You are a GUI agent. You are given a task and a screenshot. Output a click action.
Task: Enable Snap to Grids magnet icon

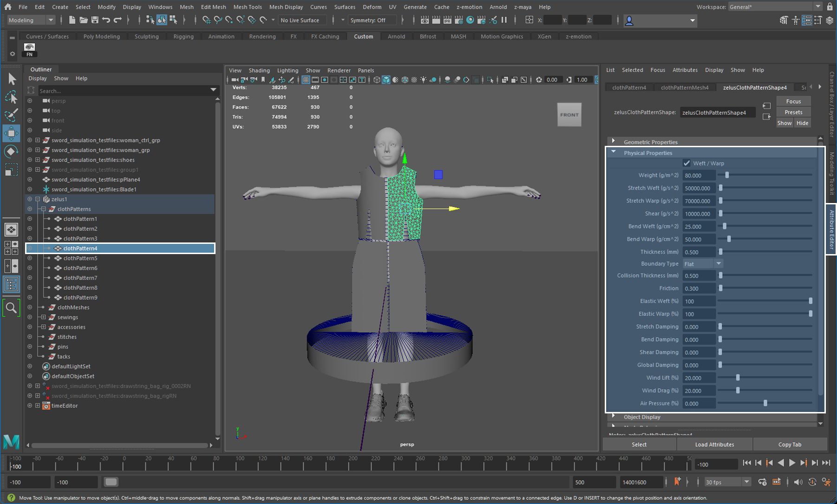[x=206, y=20]
